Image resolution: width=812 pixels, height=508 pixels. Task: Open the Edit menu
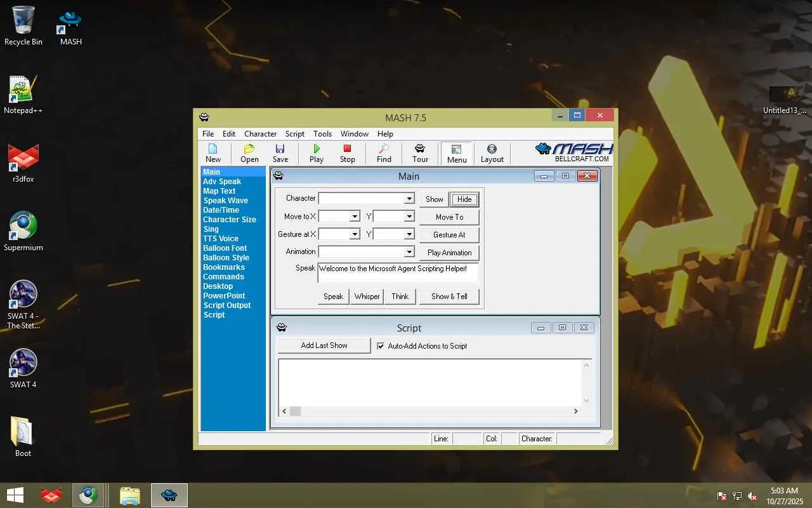pos(229,134)
